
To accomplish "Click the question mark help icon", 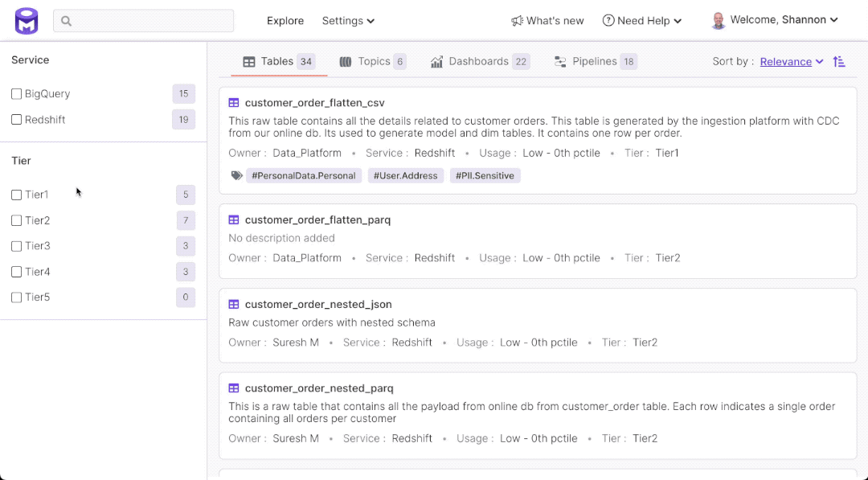I will pyautogui.click(x=608, y=21).
